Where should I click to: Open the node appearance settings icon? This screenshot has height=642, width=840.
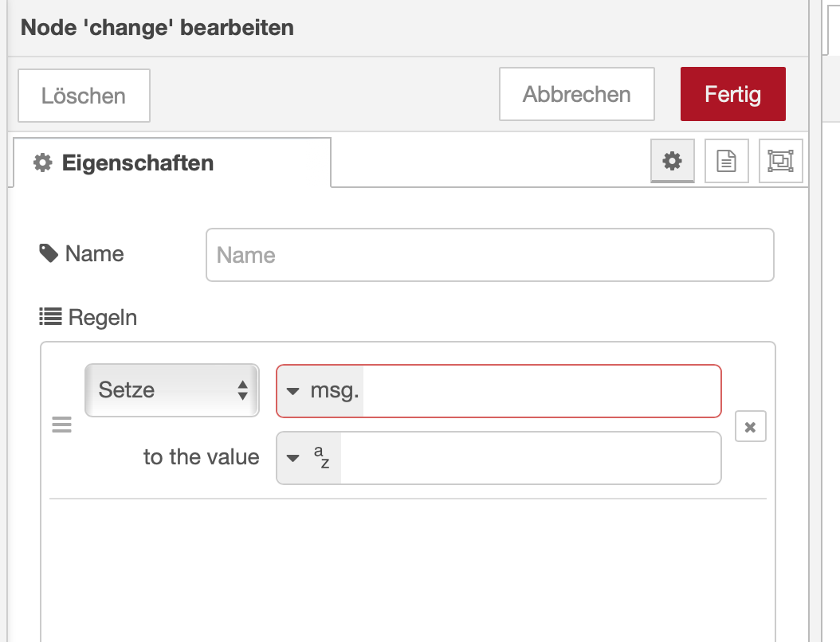(780, 162)
